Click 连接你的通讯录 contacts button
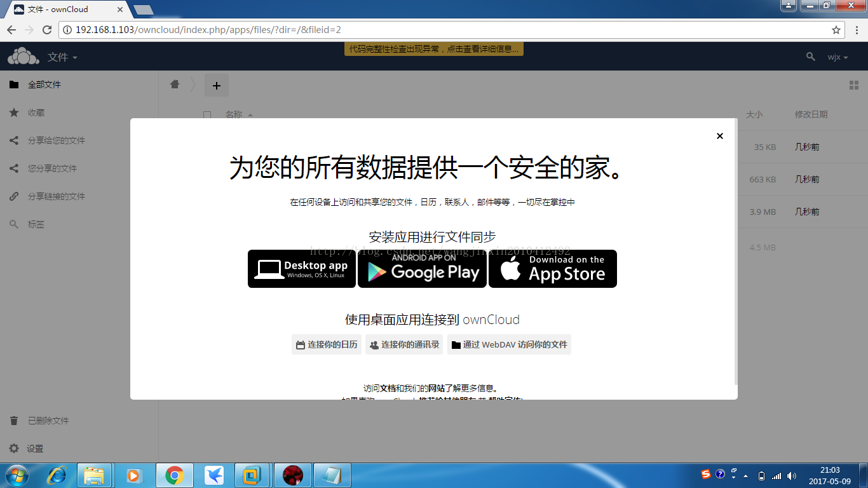This screenshot has height=488, width=868. point(404,344)
